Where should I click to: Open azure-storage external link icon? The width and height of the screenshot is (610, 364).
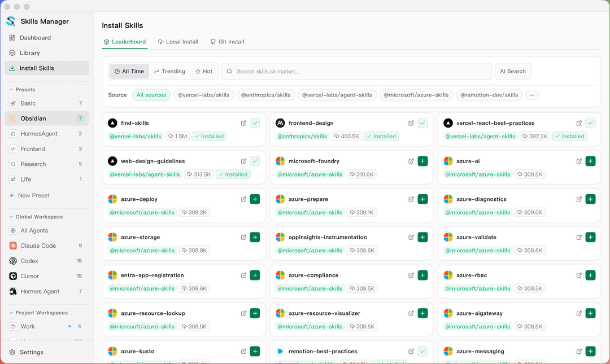pyautogui.click(x=243, y=237)
